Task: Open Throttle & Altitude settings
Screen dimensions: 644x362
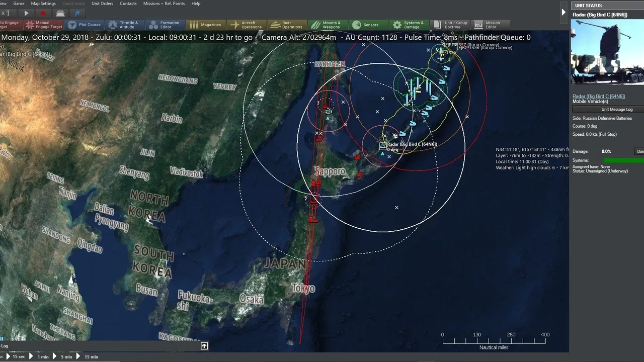Action: coord(122,25)
